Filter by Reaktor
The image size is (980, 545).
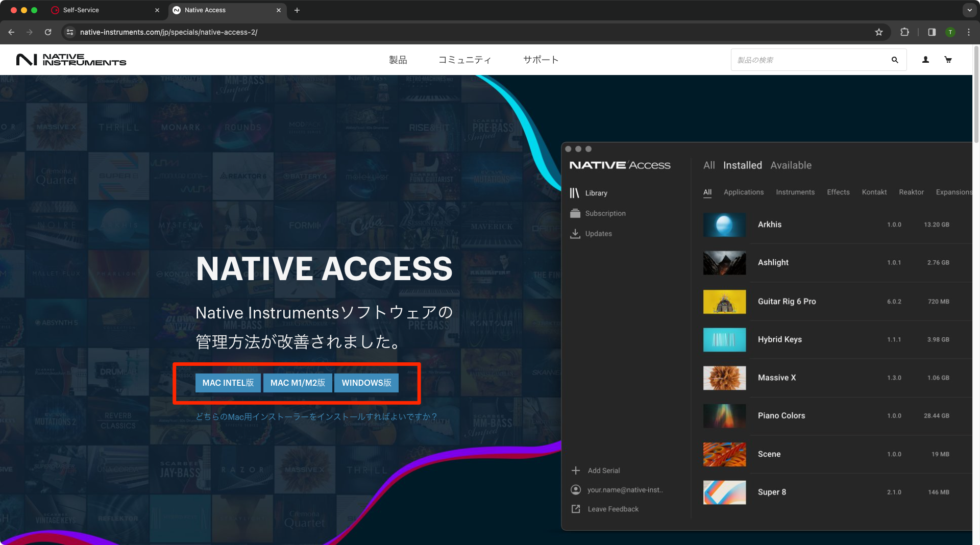pos(911,192)
